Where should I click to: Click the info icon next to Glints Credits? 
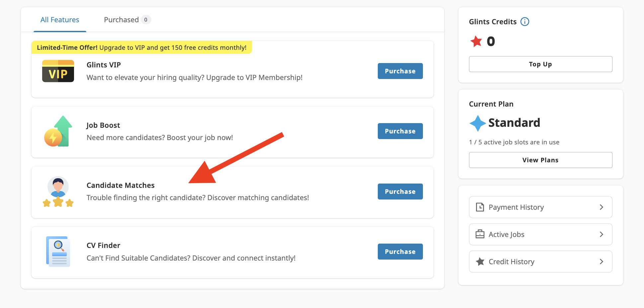click(525, 22)
